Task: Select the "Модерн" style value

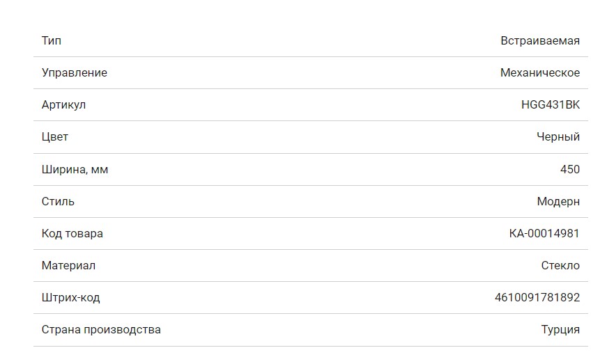Action: point(558,201)
